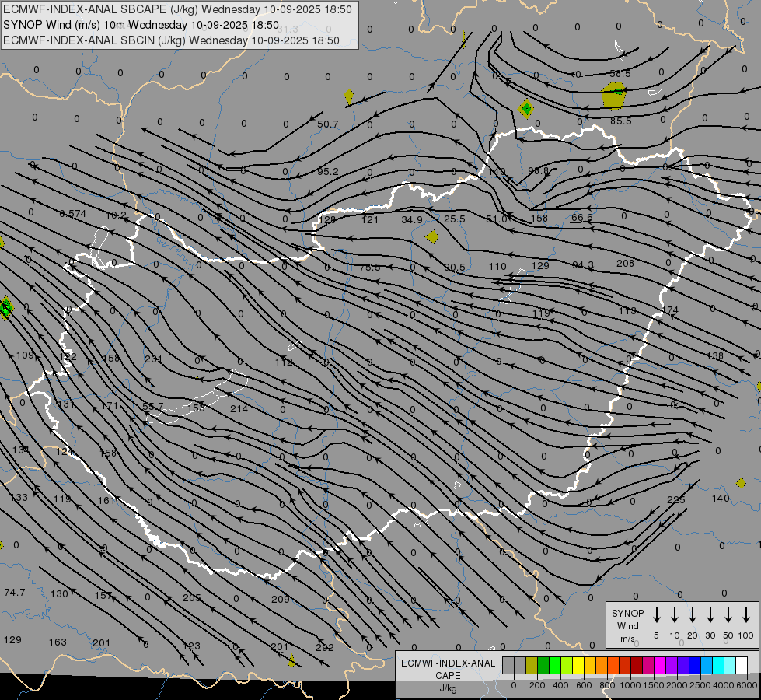Click the 66.6 value on the map

pyautogui.click(x=582, y=217)
